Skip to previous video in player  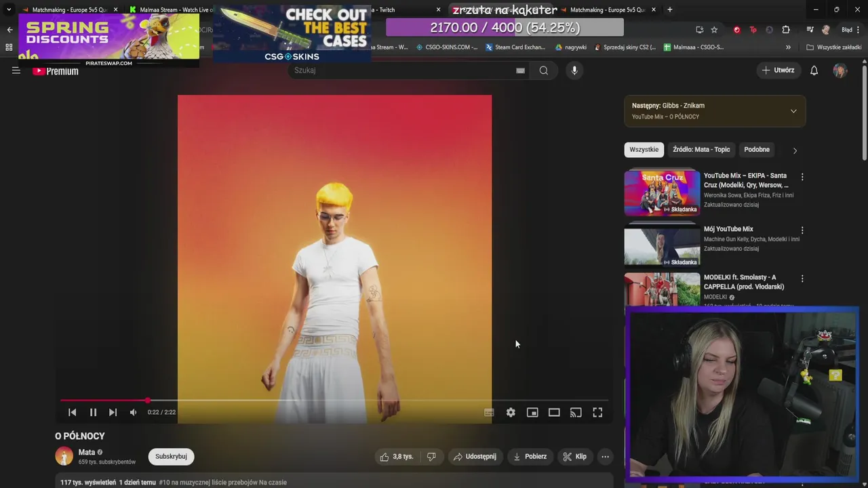73,412
